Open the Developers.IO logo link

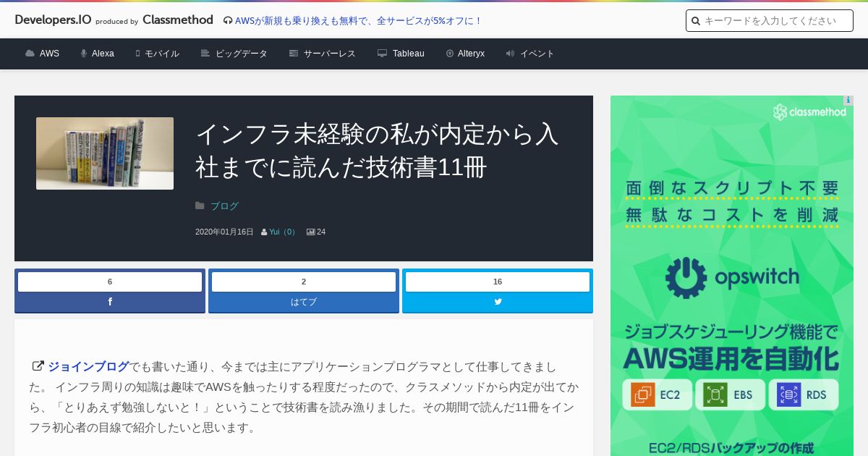[x=53, y=20]
